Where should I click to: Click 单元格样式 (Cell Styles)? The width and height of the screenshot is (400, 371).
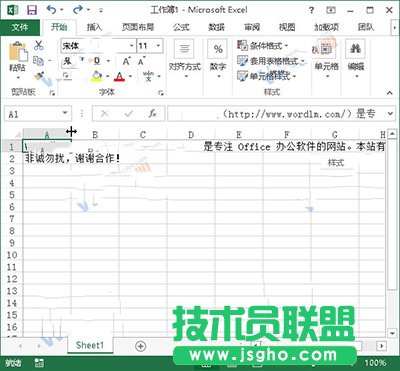tap(267, 76)
